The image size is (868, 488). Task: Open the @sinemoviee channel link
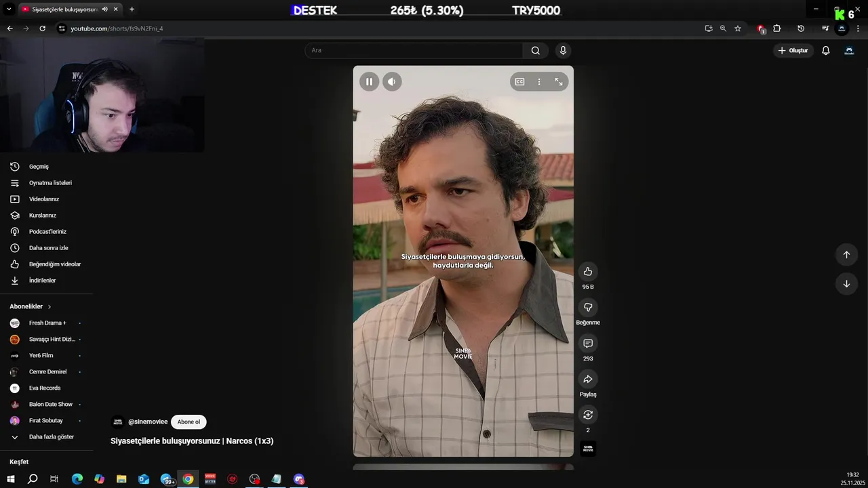(x=148, y=422)
